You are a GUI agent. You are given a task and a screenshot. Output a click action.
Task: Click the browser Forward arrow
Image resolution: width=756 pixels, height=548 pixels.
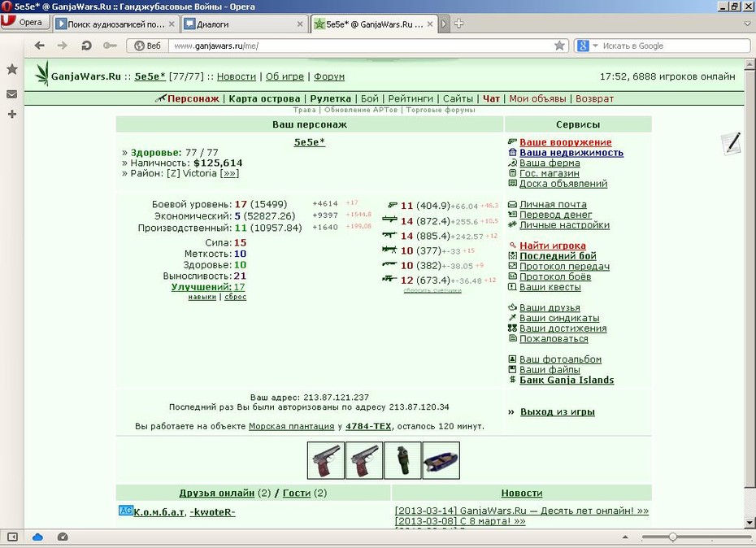tap(63, 46)
